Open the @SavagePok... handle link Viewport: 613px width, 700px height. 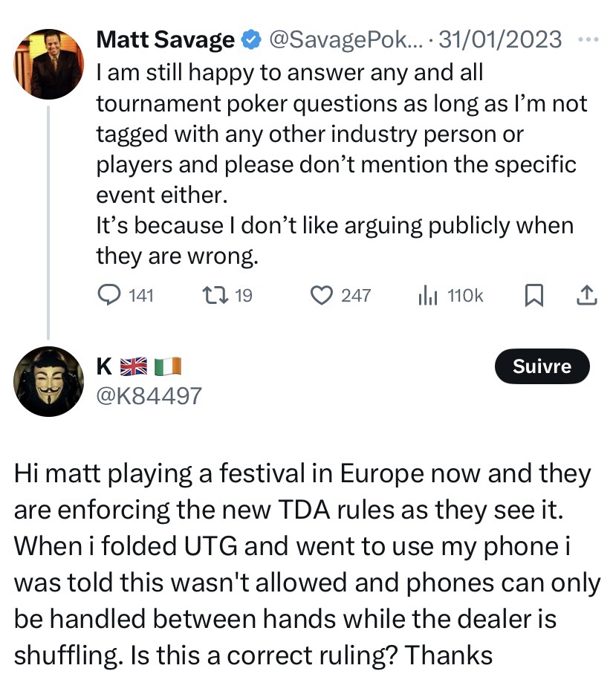(344, 39)
